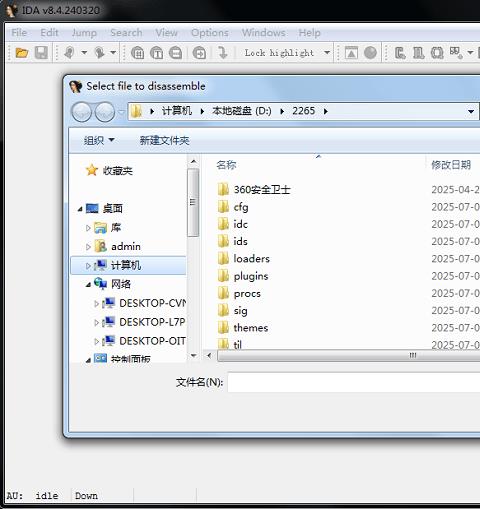Screen dimensions: 480x509
Task: Click the down arrow jump icon
Action: (223, 53)
